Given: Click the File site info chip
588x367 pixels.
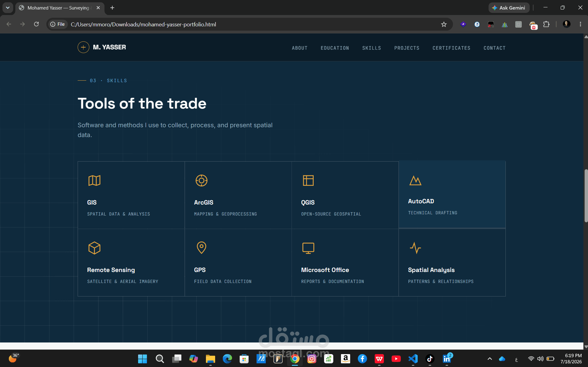Looking at the screenshot, I should click(58, 24).
